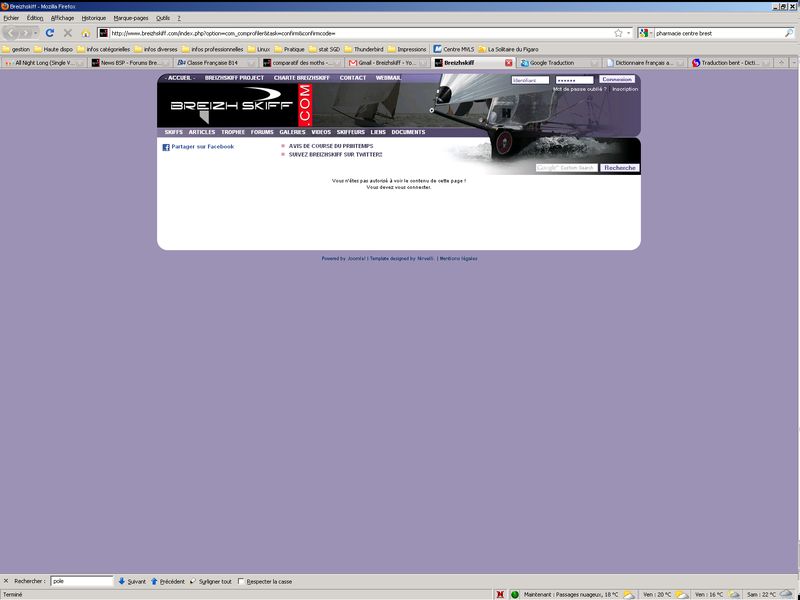Viewport: 800px width, 600px height.
Task: Click Suivant in the find bar
Action: (x=132, y=581)
